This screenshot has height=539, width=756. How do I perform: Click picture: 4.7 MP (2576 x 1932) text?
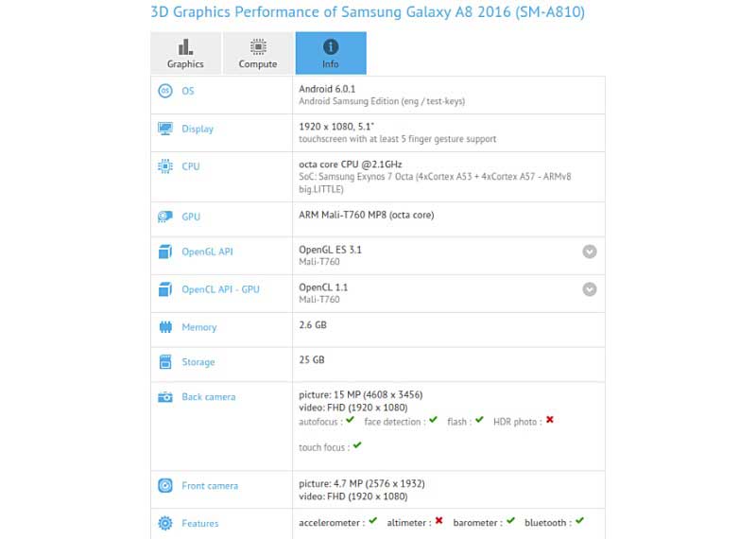coord(362,483)
